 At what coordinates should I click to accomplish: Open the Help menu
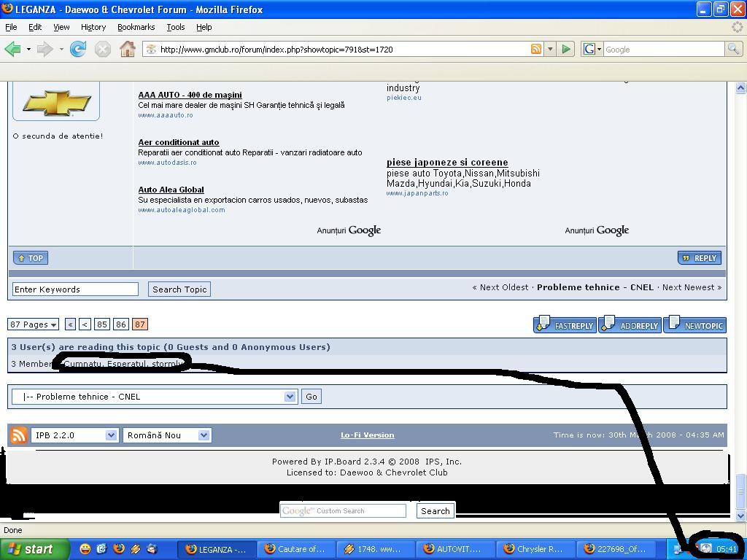coord(204,27)
